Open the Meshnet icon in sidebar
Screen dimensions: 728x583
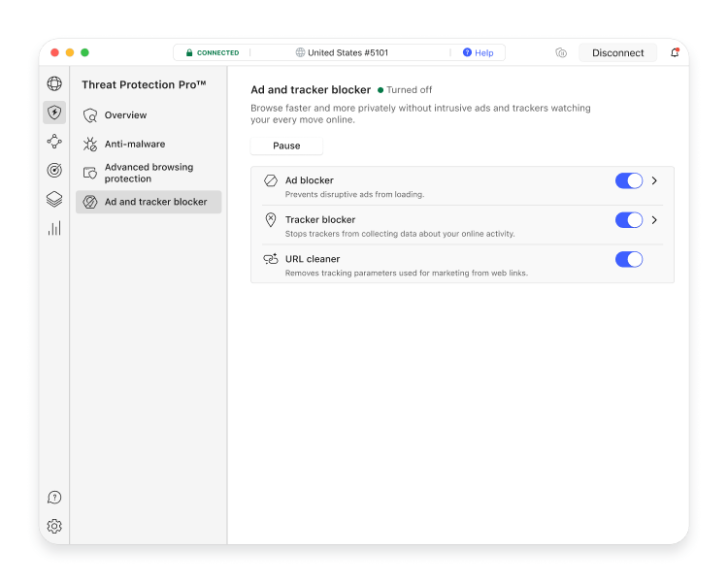coord(54,141)
